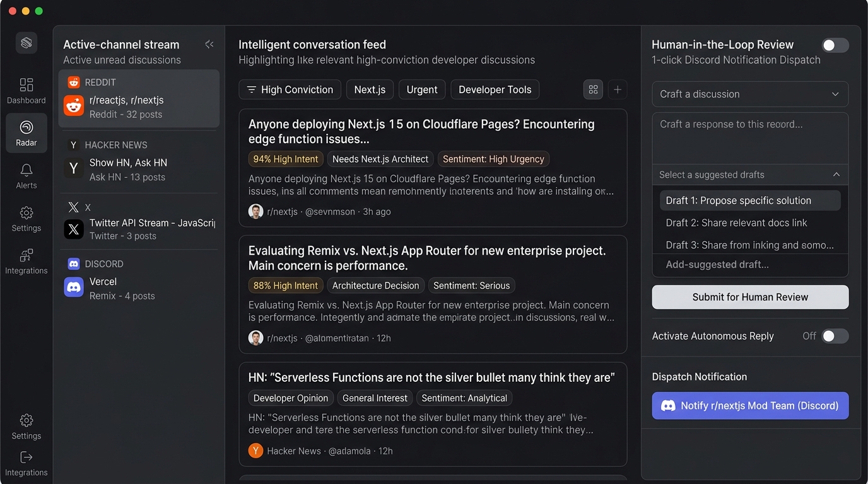This screenshot has width=868, height=484.
Task: Click the Needs Next.js Architect tag
Action: (x=380, y=159)
